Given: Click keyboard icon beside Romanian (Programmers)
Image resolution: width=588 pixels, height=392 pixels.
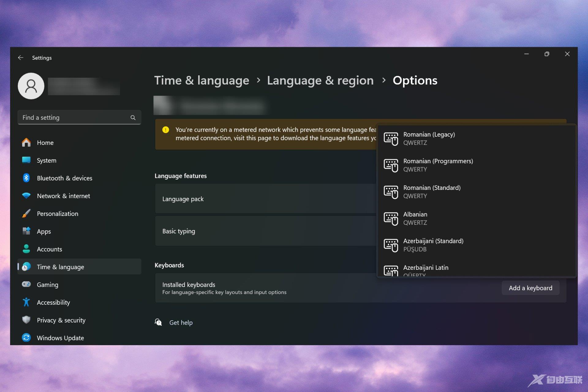Looking at the screenshot, I should click(x=391, y=165).
